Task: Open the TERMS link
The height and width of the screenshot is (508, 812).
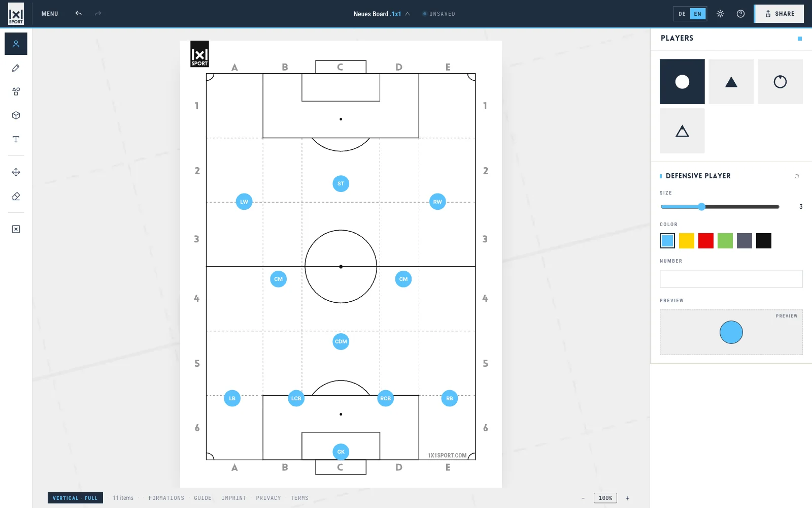Action: pos(299,498)
